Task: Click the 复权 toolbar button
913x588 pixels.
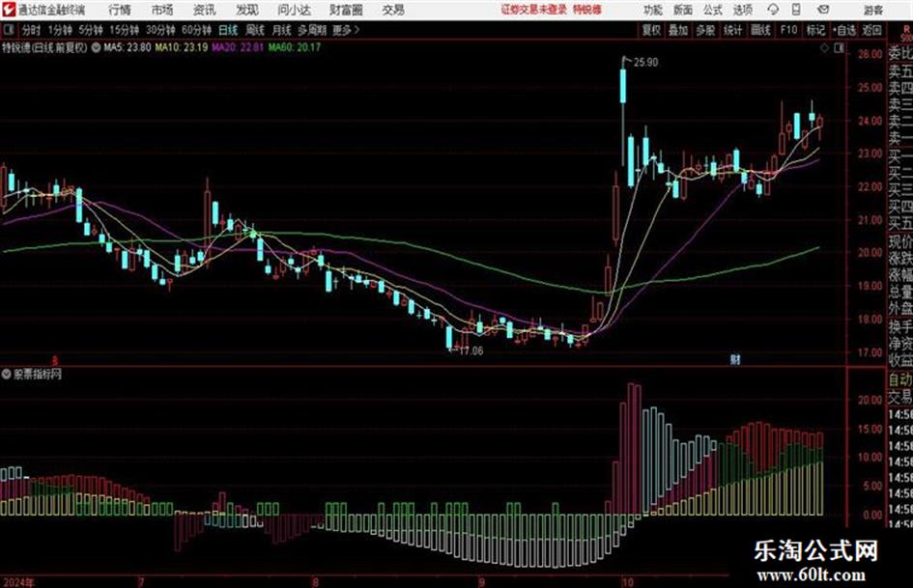Action: point(651,30)
